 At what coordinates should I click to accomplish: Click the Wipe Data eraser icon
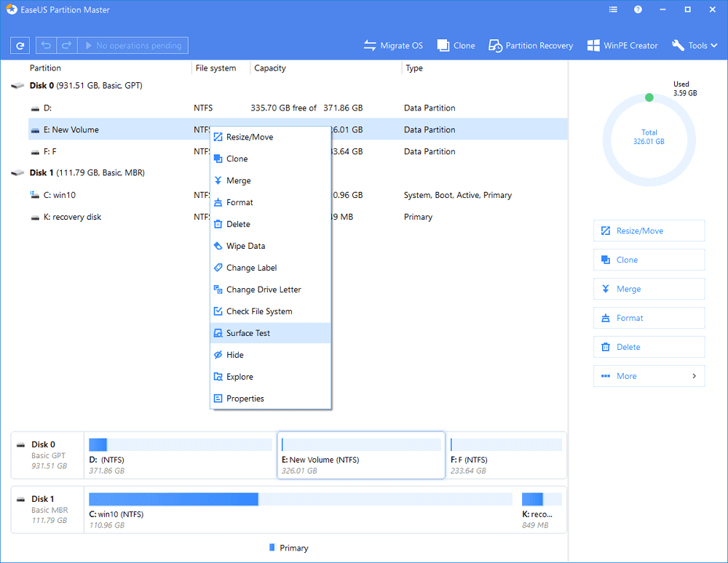[x=218, y=246]
